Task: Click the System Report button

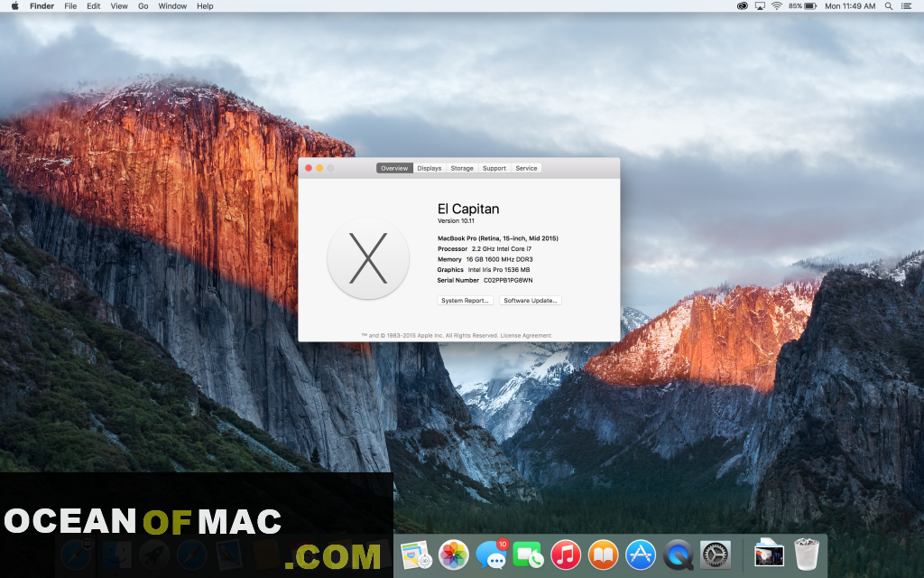Action: pyautogui.click(x=465, y=300)
